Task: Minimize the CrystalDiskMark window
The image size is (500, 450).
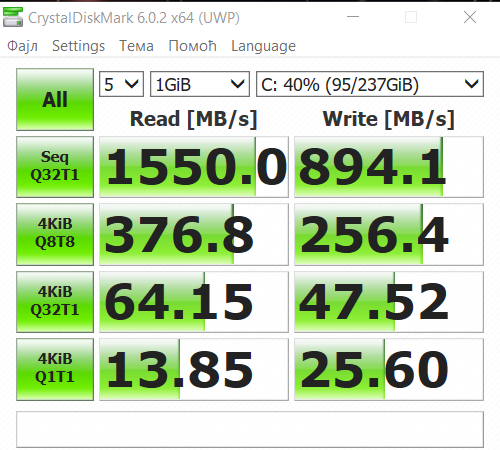Action: click(x=353, y=17)
